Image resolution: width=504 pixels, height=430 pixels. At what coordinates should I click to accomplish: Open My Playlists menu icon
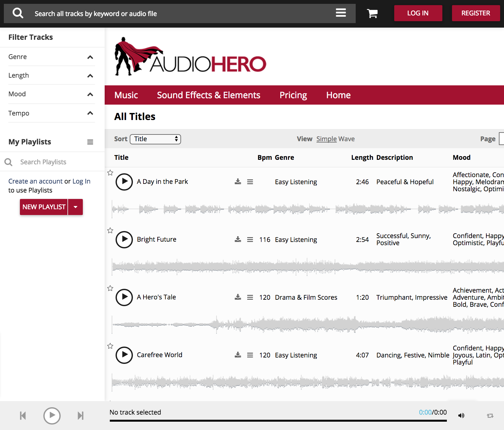90,142
